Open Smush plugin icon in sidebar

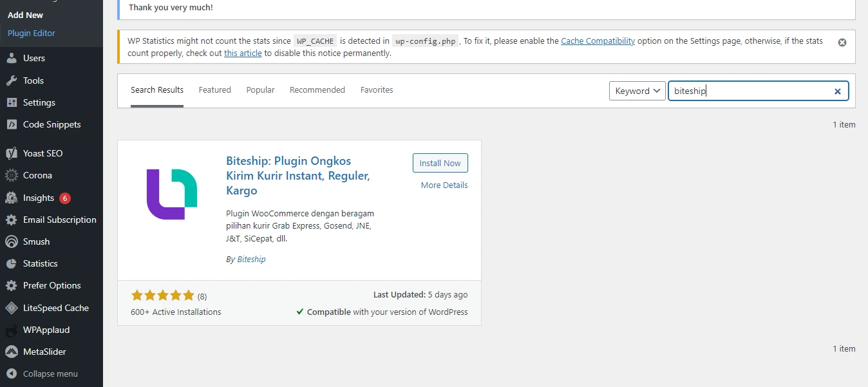click(12, 241)
